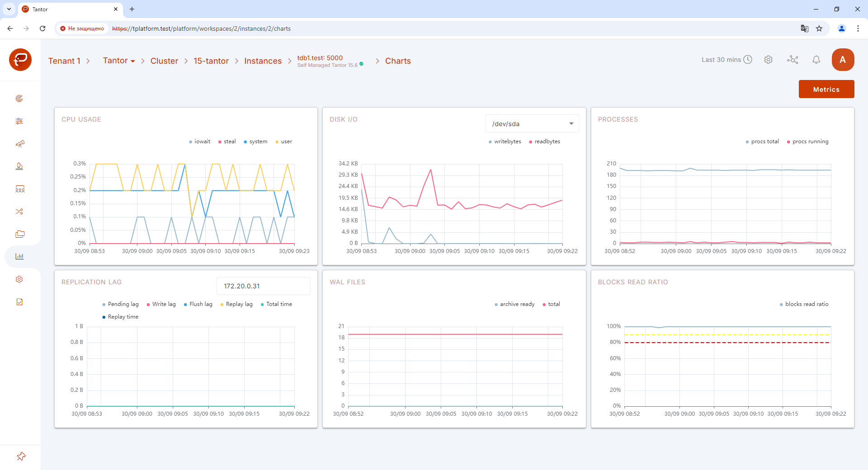Open the 172.20.0.31 replica selector
This screenshot has height=470, width=868.
pyautogui.click(x=263, y=286)
